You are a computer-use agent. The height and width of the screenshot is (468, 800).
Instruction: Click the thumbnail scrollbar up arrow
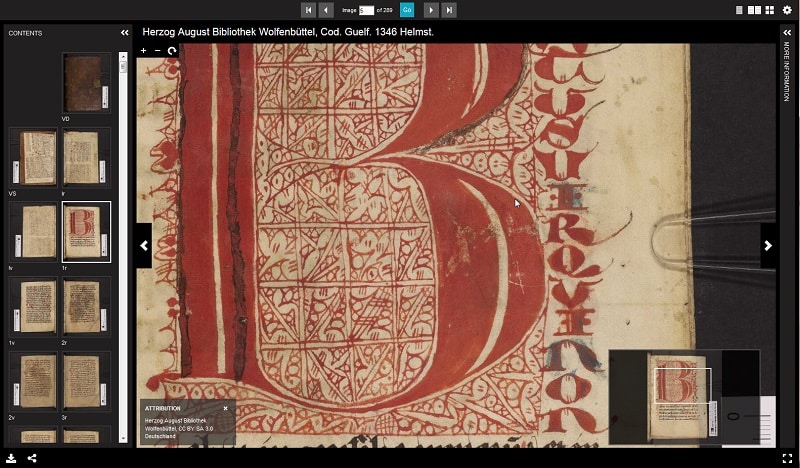click(x=123, y=56)
